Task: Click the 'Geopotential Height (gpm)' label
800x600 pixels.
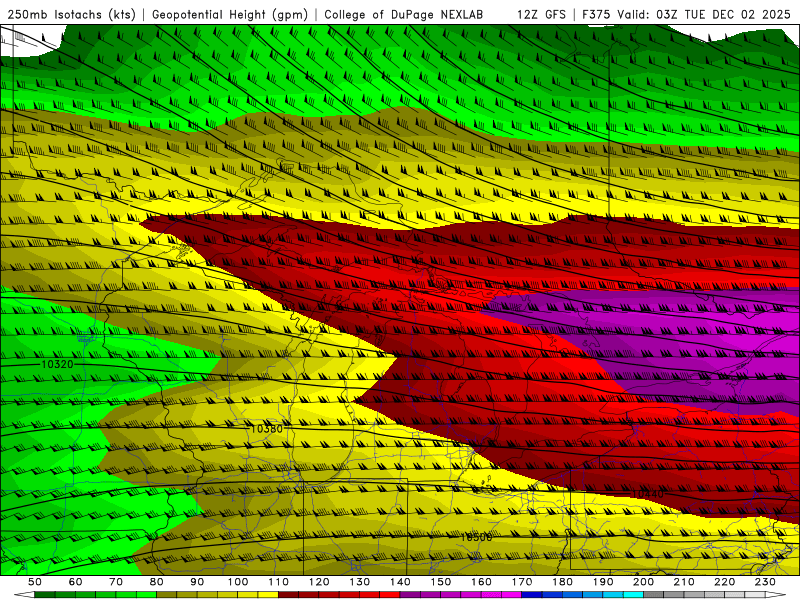Action: click(x=230, y=15)
